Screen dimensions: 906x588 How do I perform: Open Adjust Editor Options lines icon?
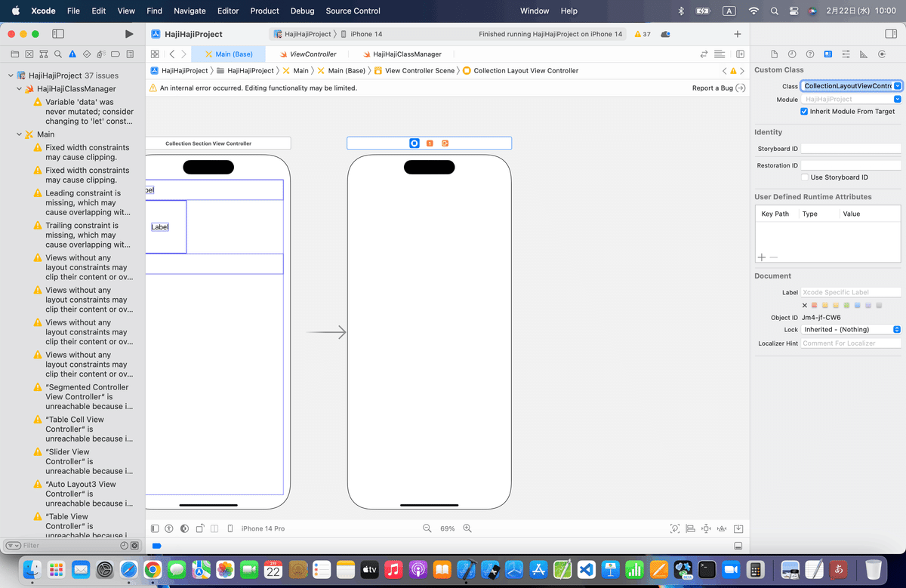pyautogui.click(x=720, y=54)
